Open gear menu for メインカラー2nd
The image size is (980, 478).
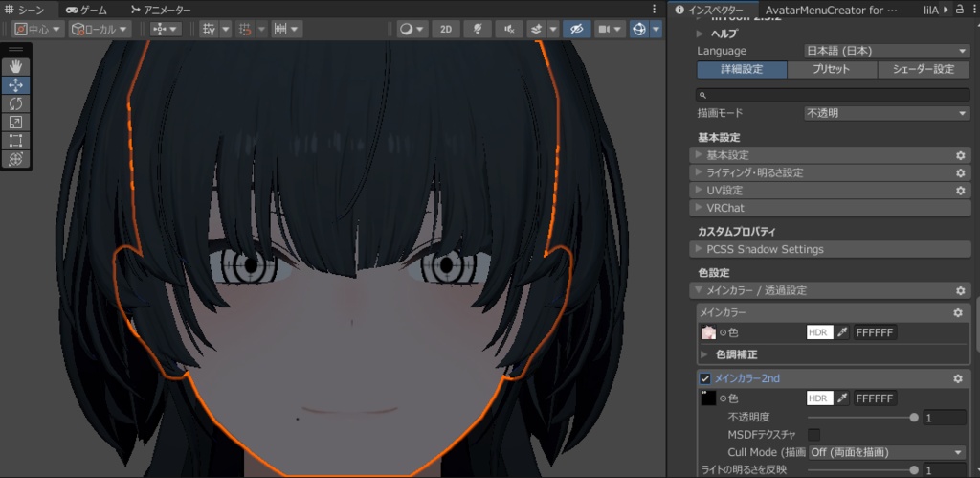[x=957, y=378]
